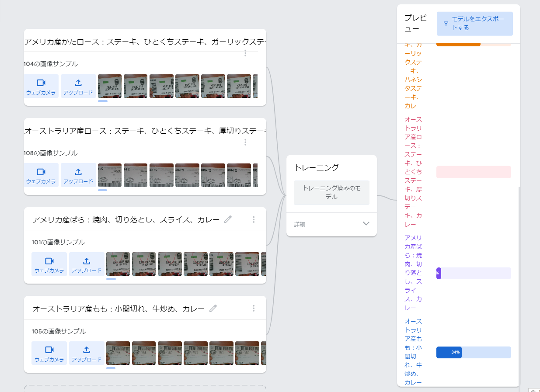Click the 34% confidence bar for オーストラリア産もも
Screen dimensions: 540x392
click(x=449, y=352)
